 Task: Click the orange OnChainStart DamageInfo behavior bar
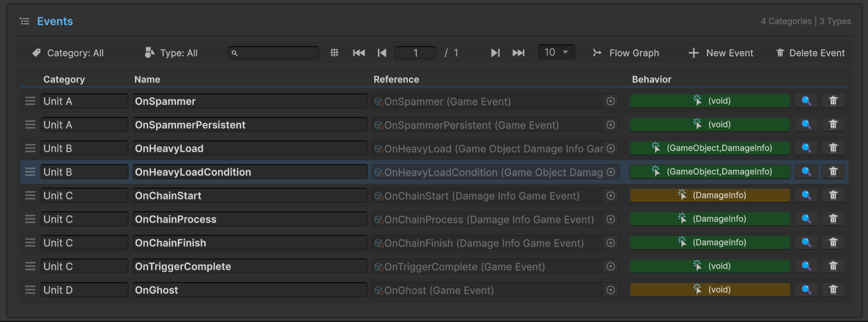pos(710,196)
